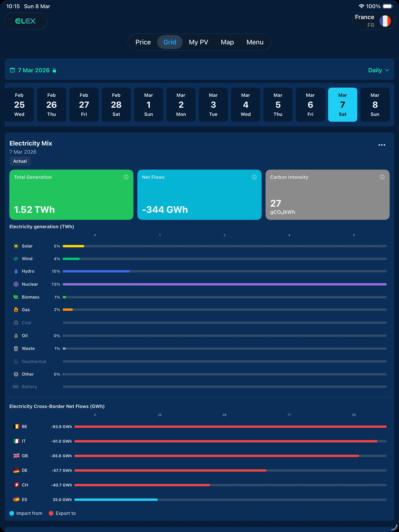Open the My PV tab
The width and height of the screenshot is (399, 532).
click(x=198, y=42)
